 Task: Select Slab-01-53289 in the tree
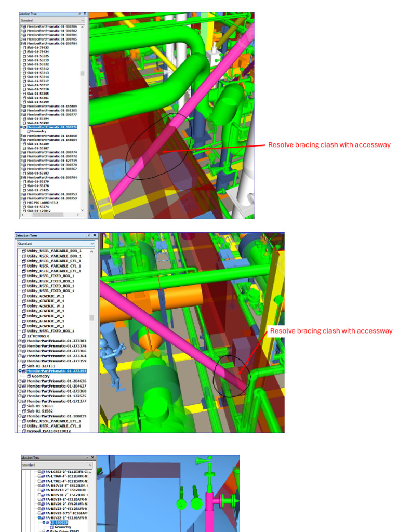click(x=37, y=144)
